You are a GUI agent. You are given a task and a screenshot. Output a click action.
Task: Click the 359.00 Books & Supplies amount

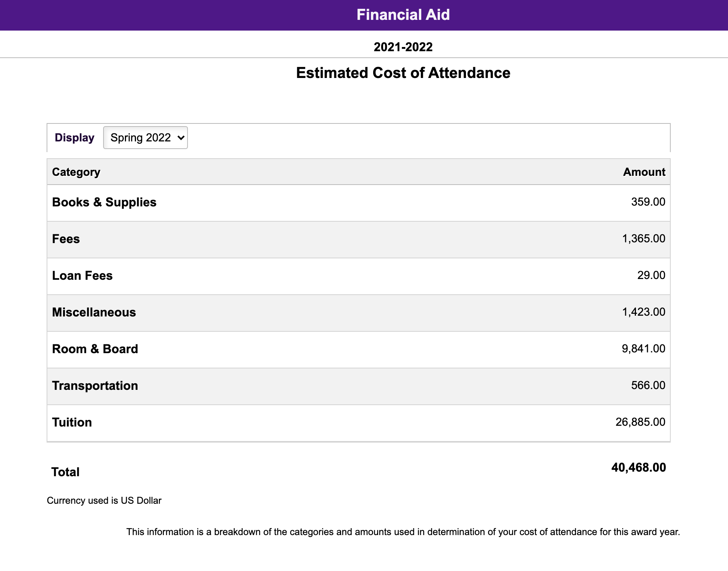point(648,202)
